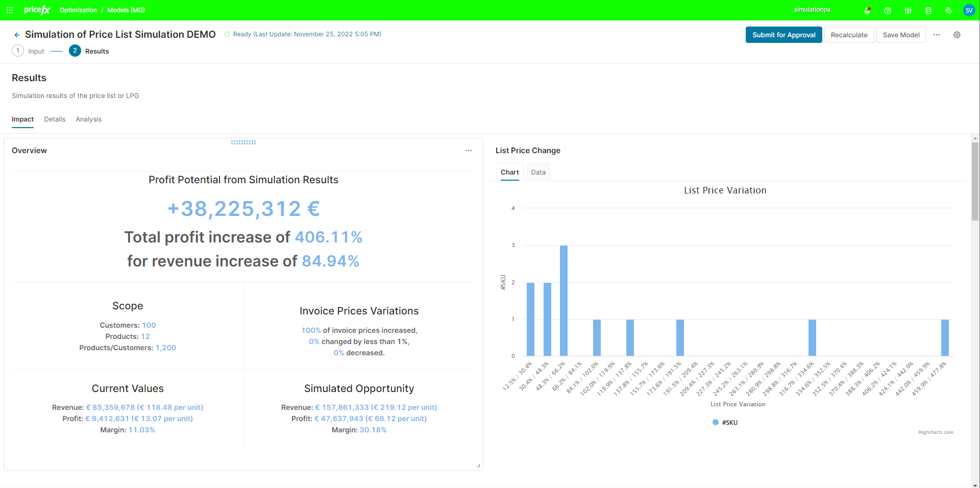
Task: Expand the more actions ellipsis beside Save Model
Action: click(937, 35)
